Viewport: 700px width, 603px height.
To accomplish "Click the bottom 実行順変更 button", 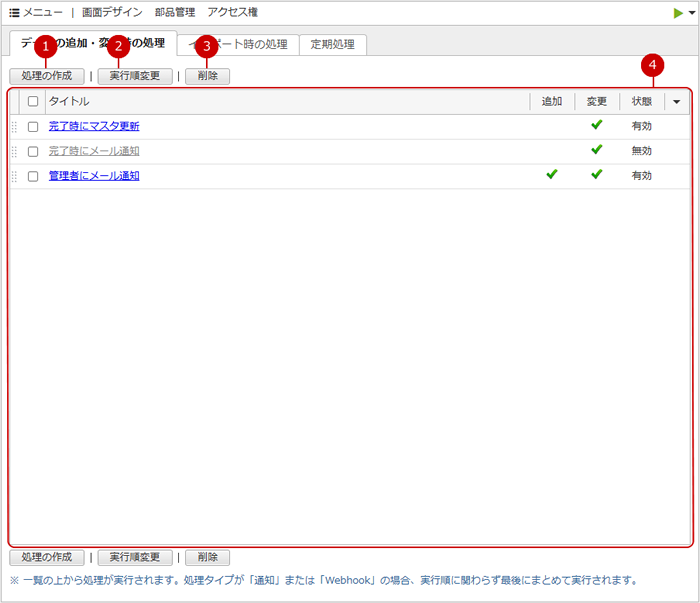I will tap(134, 557).
